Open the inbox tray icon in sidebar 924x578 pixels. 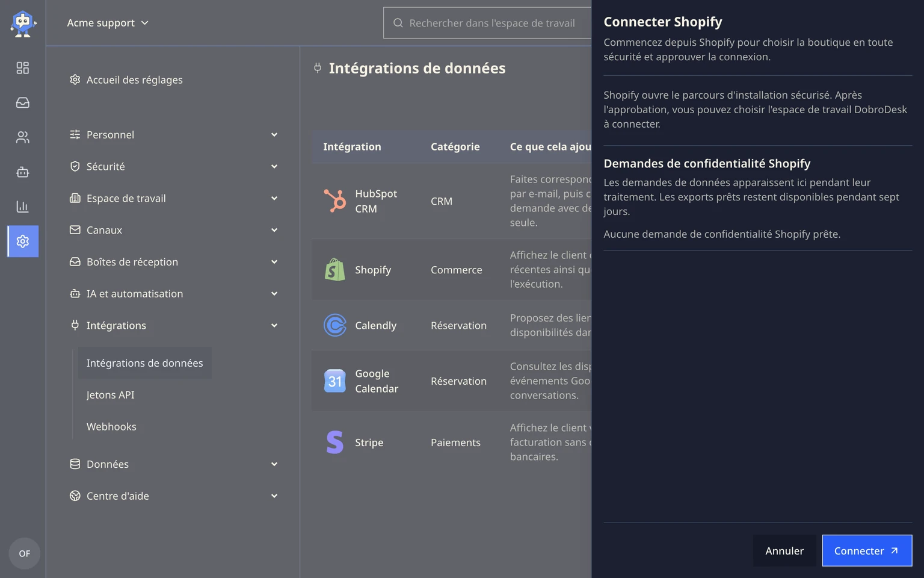[x=23, y=103]
